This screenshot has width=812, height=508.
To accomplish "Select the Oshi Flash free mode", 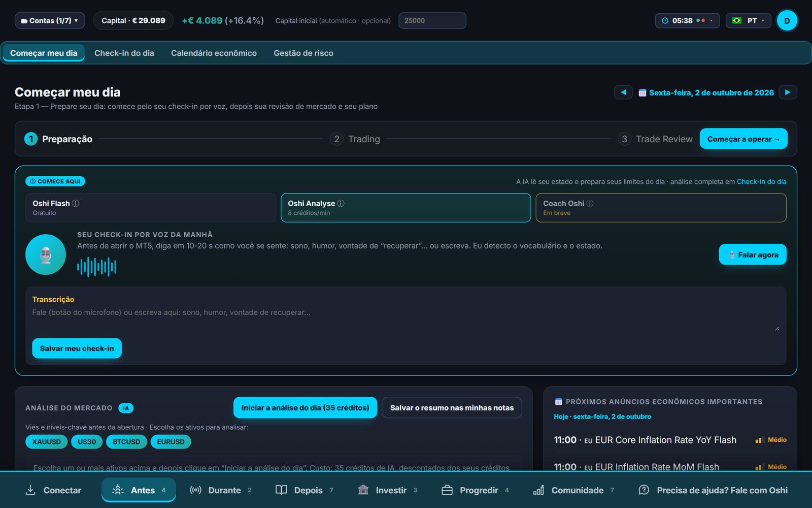I will pyautogui.click(x=151, y=208).
